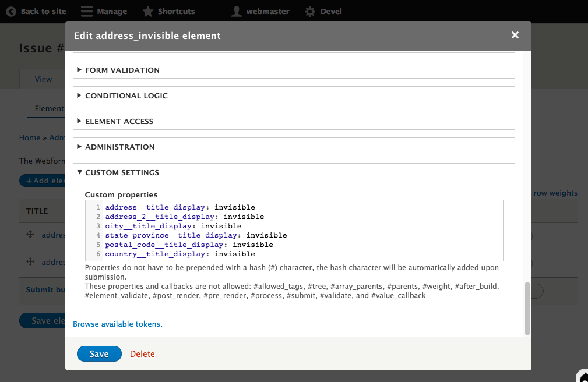
Task: Click the Home breadcrumb link
Action: click(x=29, y=137)
